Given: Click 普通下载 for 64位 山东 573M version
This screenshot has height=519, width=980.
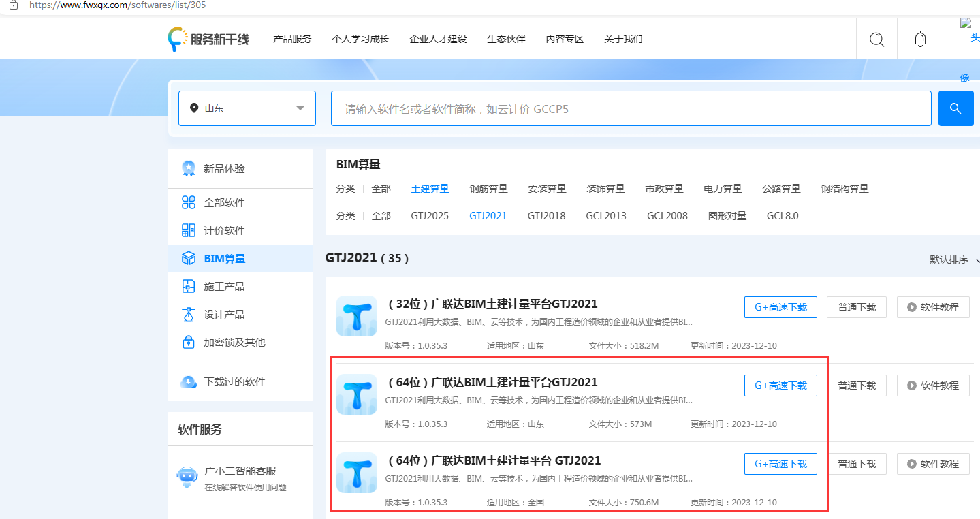Looking at the screenshot, I should click(857, 386).
